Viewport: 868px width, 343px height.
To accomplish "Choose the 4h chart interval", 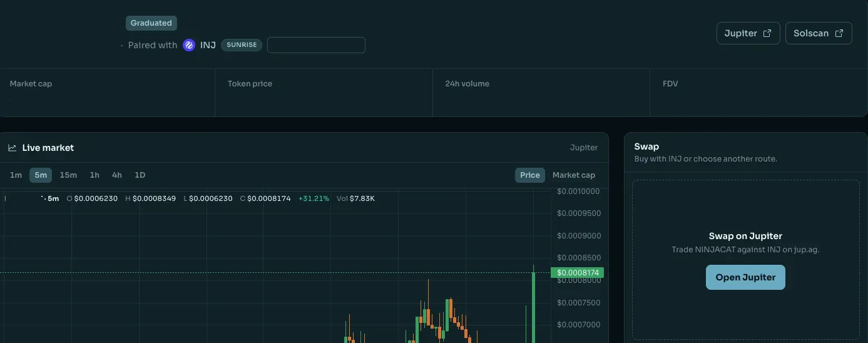I will point(117,175).
